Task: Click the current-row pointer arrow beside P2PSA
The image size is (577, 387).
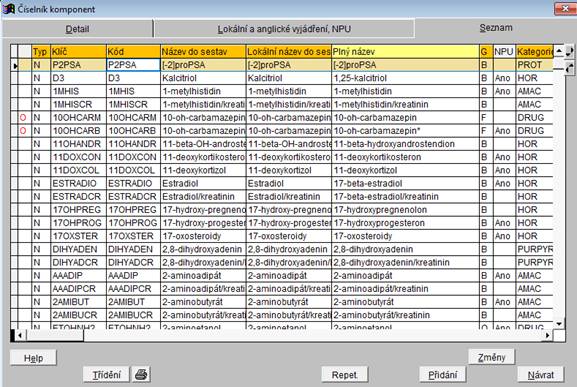Action: [15, 66]
